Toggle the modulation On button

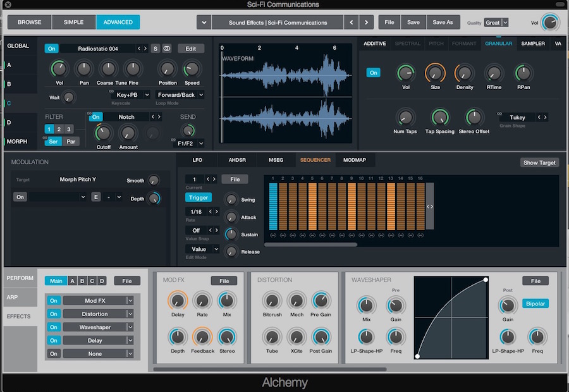tap(20, 197)
